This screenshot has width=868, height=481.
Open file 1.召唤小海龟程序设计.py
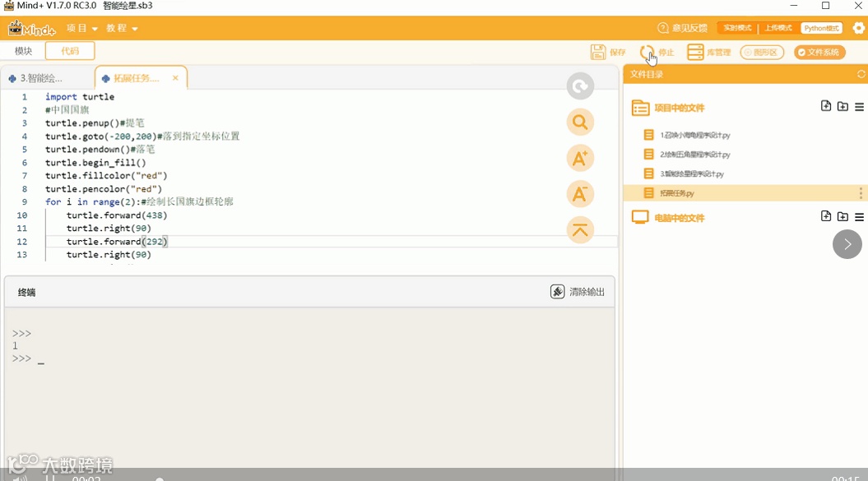(694, 135)
